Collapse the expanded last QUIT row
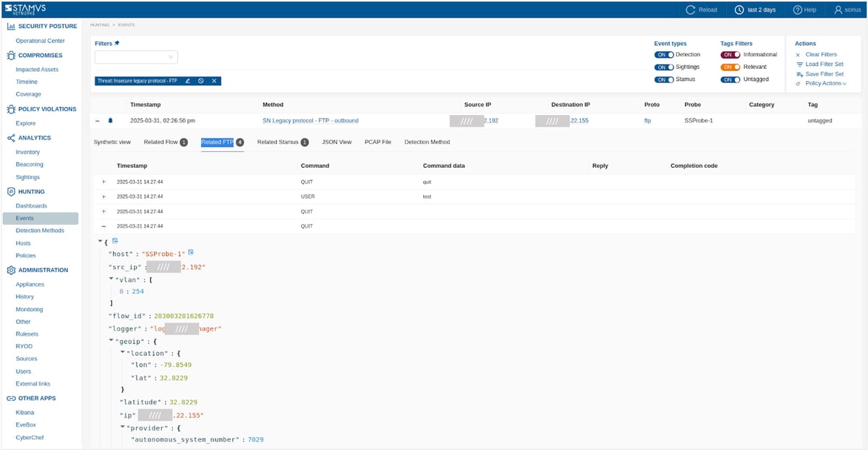The width and height of the screenshot is (868, 450). tap(103, 226)
